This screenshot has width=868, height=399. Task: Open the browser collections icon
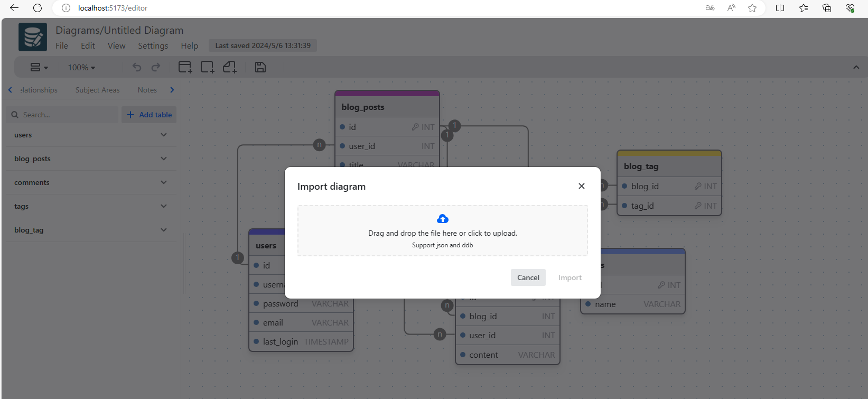point(827,8)
